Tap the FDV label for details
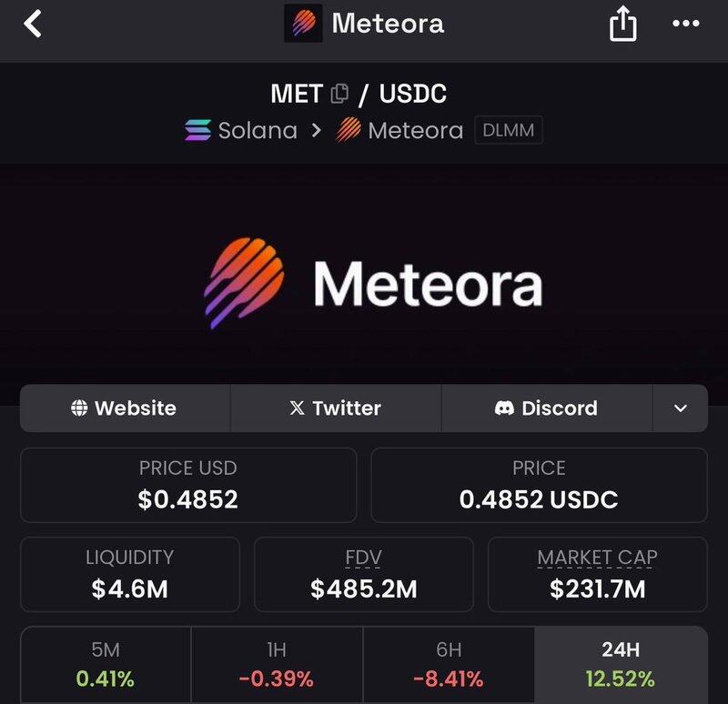 pos(364,558)
